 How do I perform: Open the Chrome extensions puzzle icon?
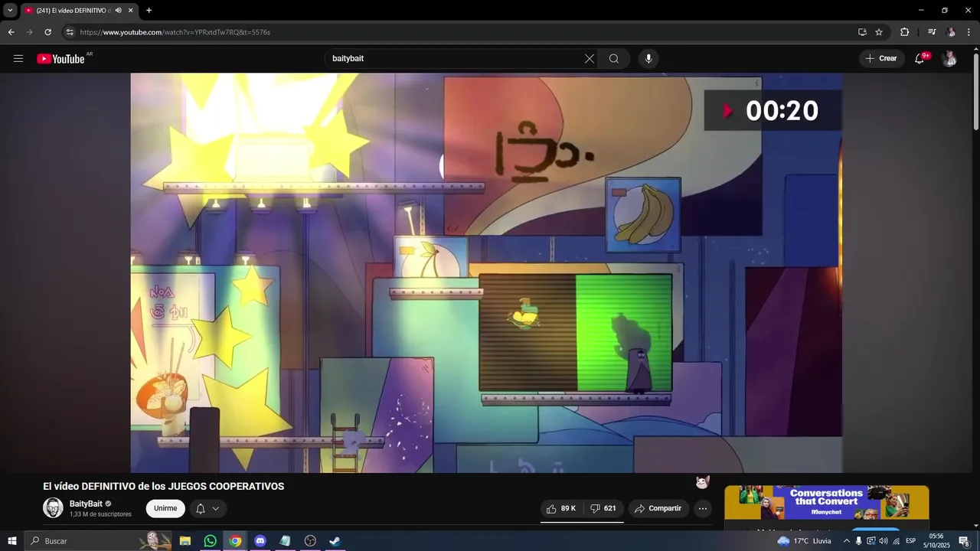coord(905,32)
